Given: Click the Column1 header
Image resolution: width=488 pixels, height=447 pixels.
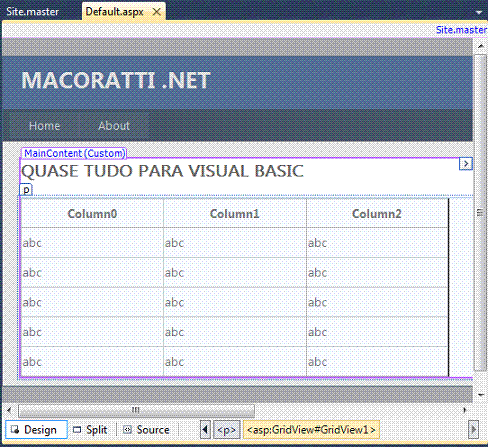Looking at the screenshot, I should tap(235, 214).
